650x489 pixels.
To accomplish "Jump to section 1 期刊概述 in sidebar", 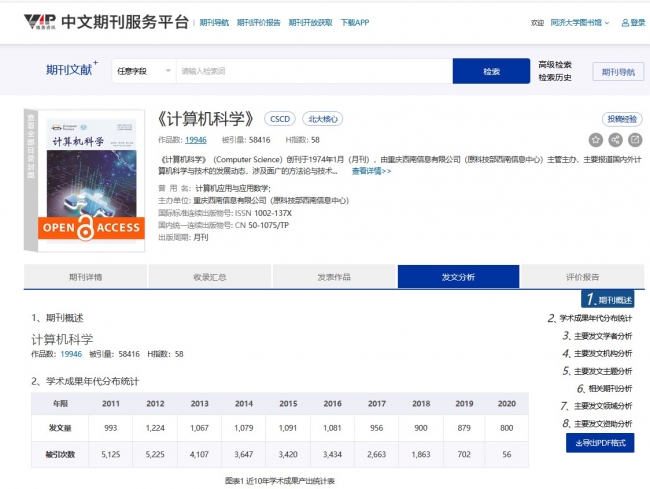I will [608, 299].
